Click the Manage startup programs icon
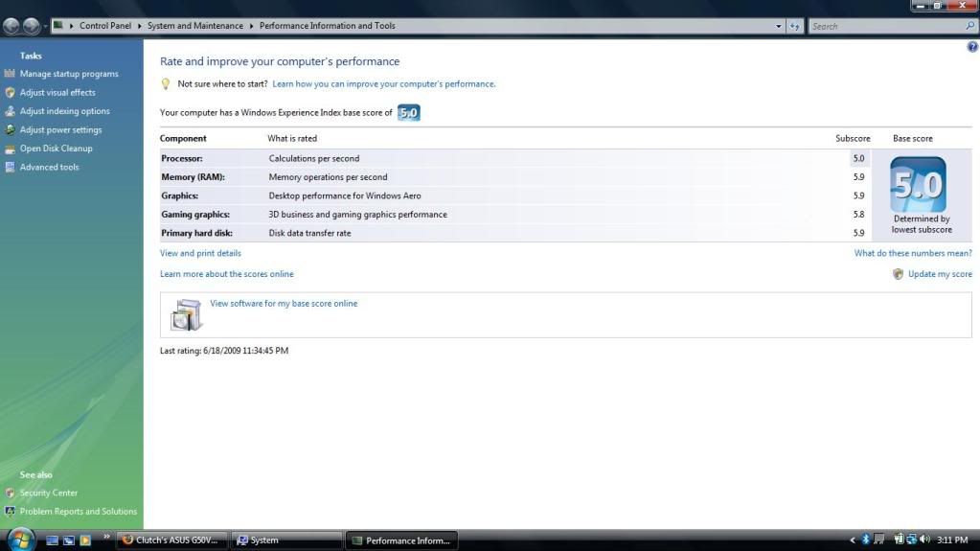 10,74
